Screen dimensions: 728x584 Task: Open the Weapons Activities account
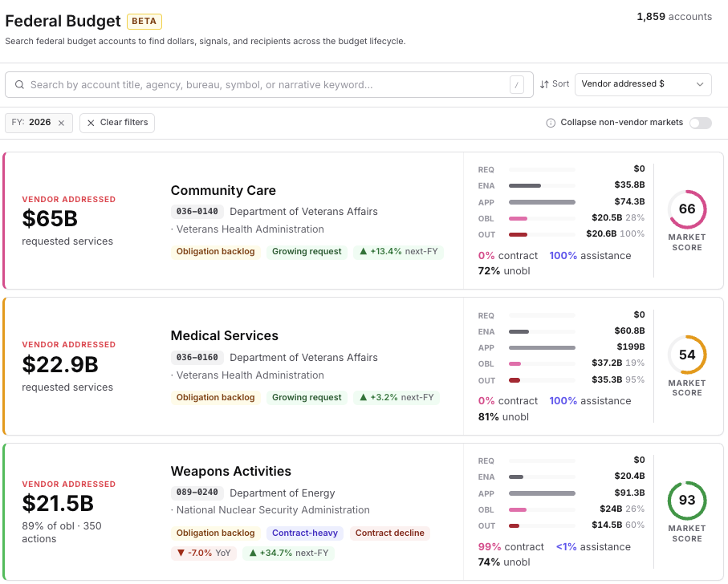pyautogui.click(x=230, y=471)
